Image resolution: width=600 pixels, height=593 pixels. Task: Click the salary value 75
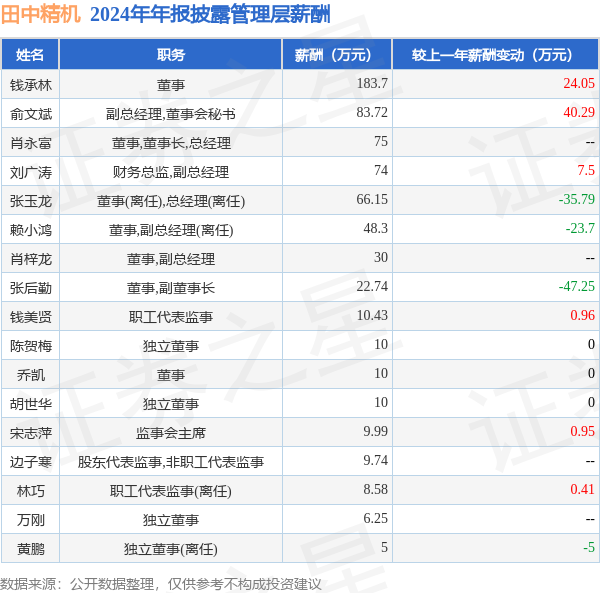pyautogui.click(x=381, y=141)
